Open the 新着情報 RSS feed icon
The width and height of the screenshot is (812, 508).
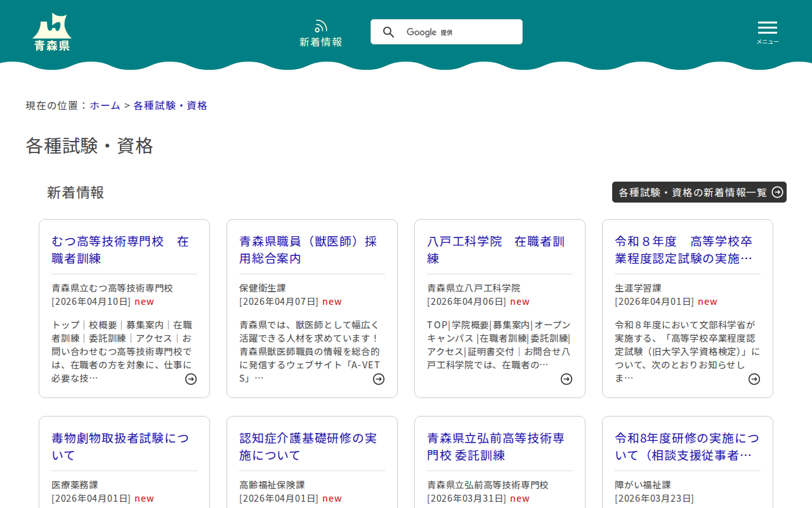pyautogui.click(x=321, y=27)
